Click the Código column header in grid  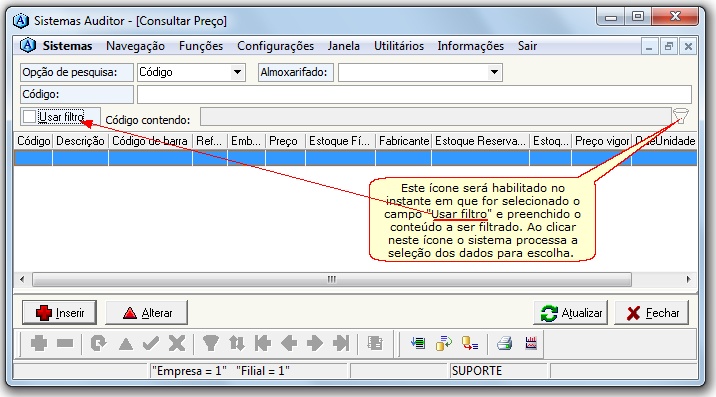click(33, 141)
